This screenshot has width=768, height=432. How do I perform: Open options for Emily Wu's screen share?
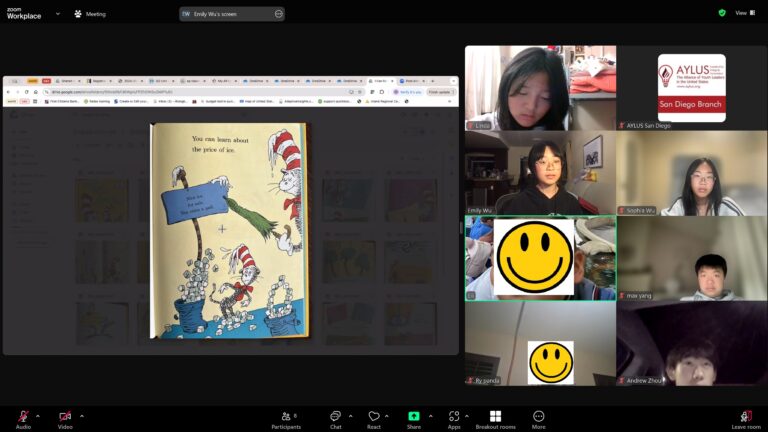pyautogui.click(x=279, y=14)
